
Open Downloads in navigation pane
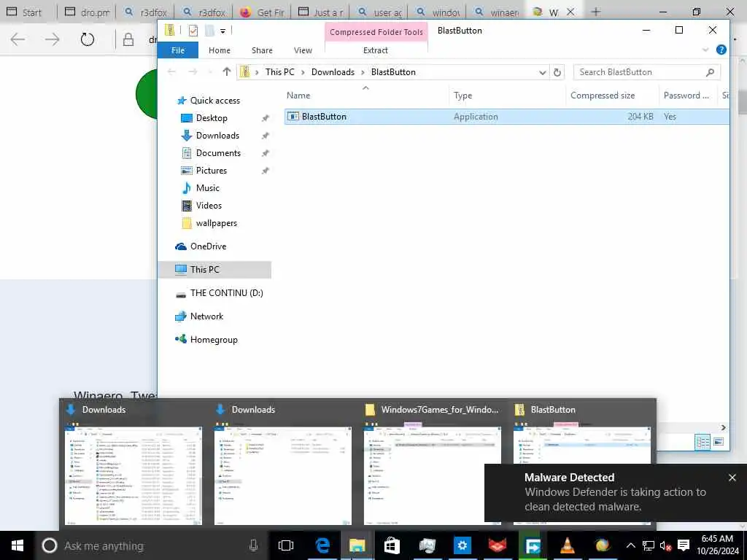point(217,136)
